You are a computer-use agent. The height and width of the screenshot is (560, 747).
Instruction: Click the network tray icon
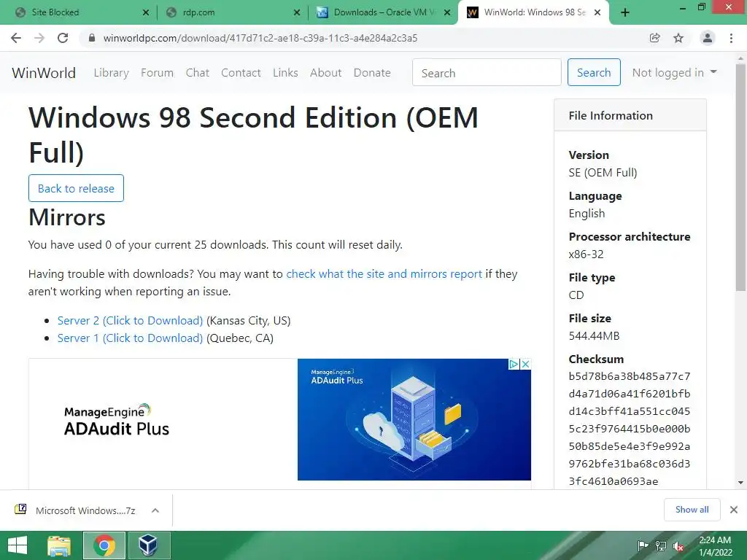tap(661, 546)
